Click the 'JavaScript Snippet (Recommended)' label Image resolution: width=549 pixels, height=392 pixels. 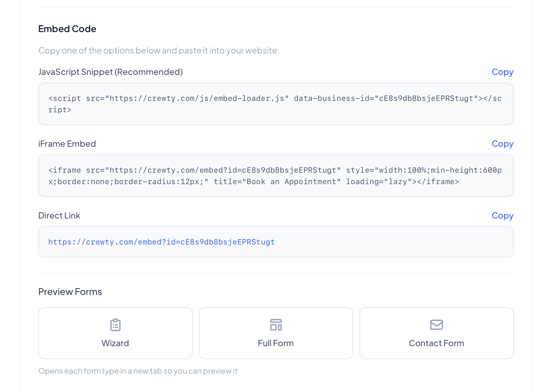(110, 72)
